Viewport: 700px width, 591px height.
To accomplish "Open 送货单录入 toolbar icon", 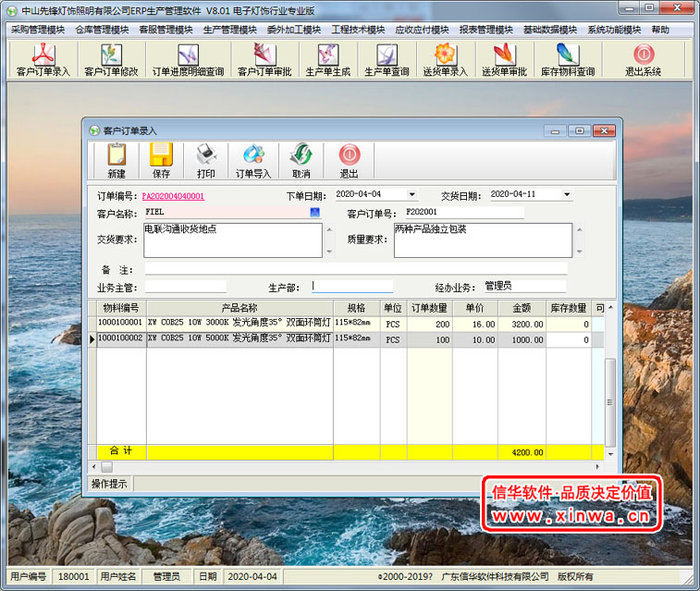I will (x=445, y=60).
